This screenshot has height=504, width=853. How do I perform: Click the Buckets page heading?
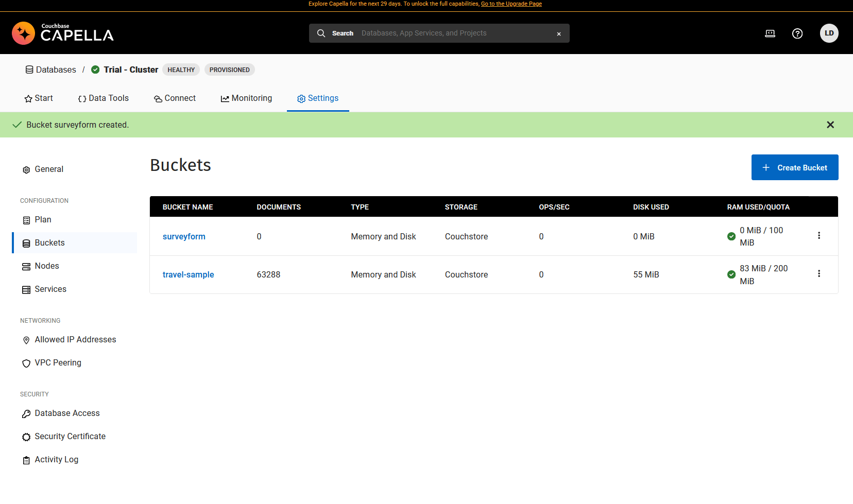pos(180,165)
